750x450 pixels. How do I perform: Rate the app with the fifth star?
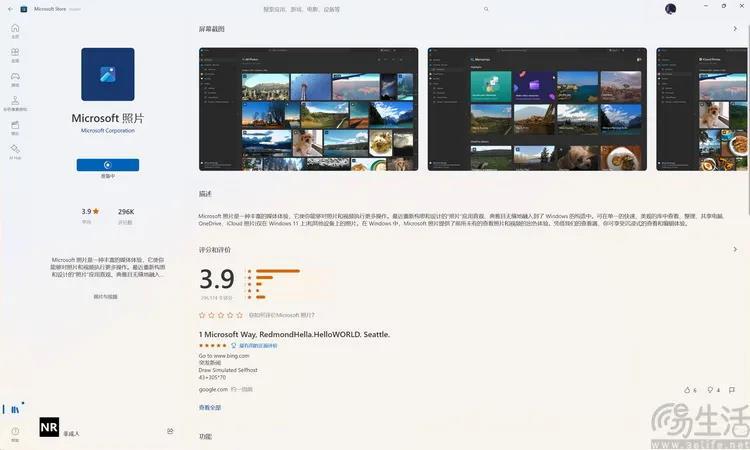(x=240, y=315)
